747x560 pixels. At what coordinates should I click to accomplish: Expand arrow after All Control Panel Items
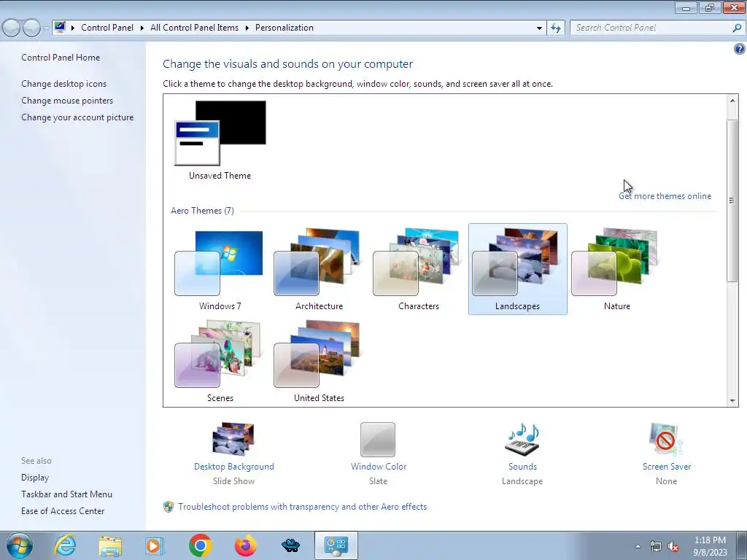click(247, 28)
